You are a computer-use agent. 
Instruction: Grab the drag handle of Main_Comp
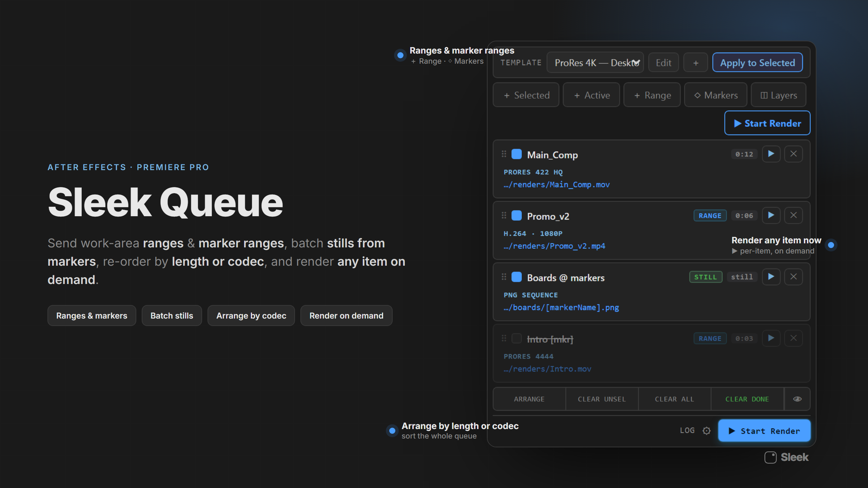coord(504,154)
